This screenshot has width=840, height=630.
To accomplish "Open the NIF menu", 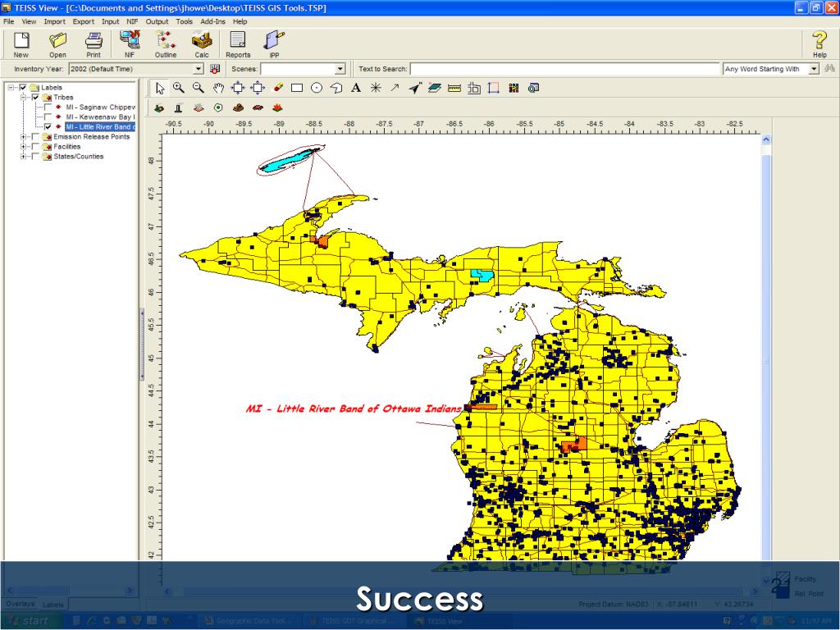I will pos(132,21).
